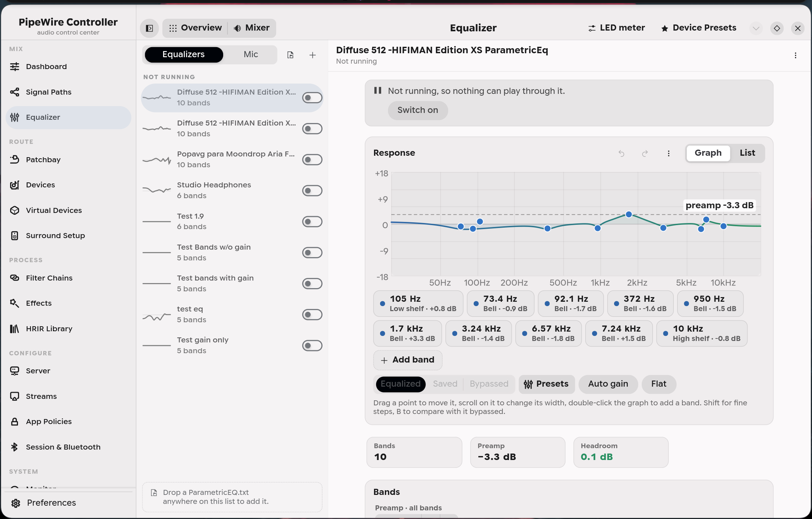Collapse the sidebar with the panel icon
The height and width of the screenshot is (519, 812).
(x=149, y=28)
